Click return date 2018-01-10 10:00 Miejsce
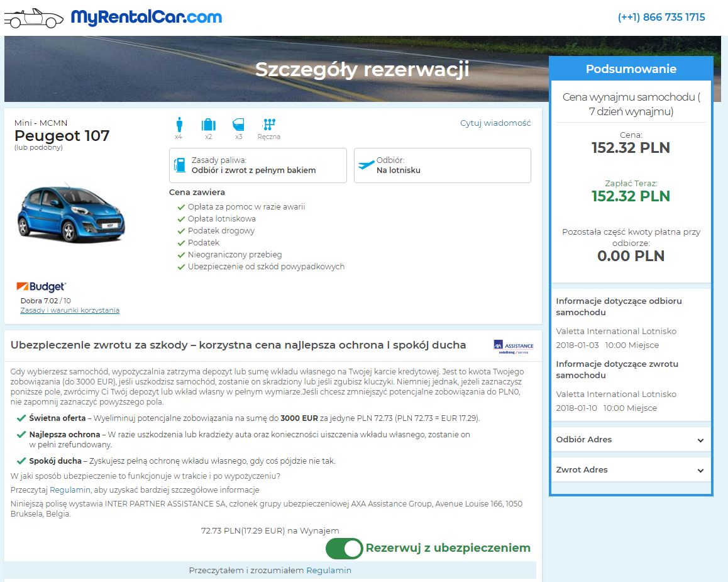Image resolution: width=728 pixels, height=582 pixels. point(607,408)
